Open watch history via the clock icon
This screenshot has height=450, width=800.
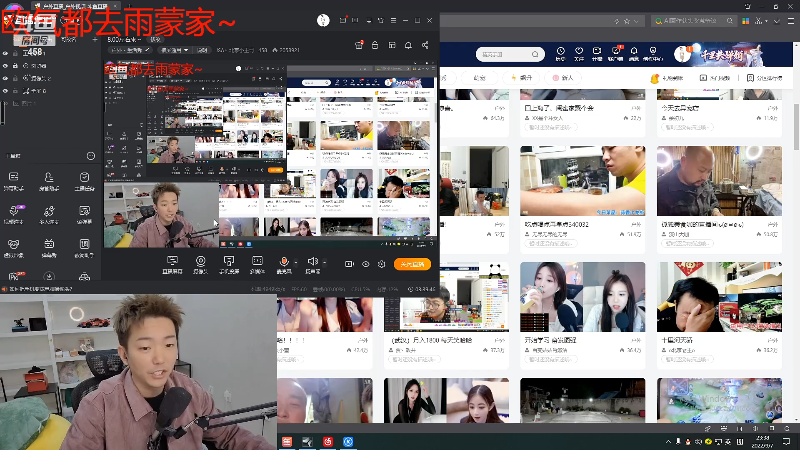click(x=560, y=54)
